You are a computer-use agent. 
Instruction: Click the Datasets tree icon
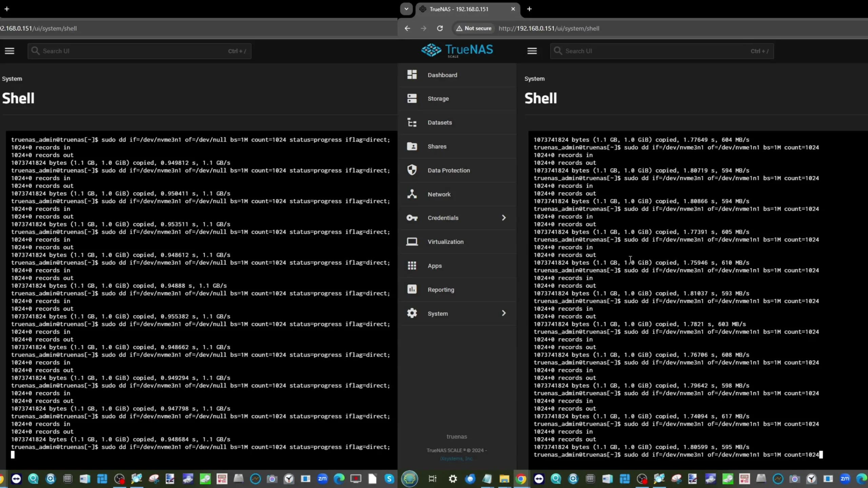coord(412,123)
